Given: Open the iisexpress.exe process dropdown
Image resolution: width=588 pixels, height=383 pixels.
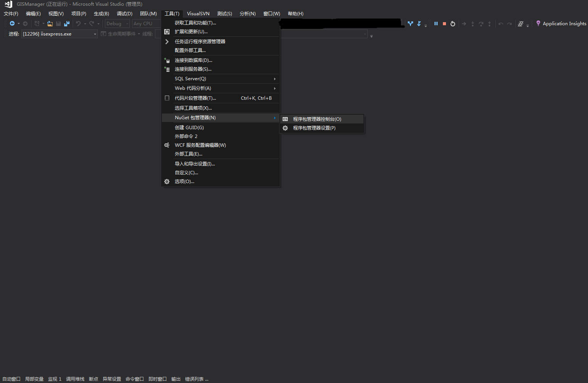Looking at the screenshot, I should point(60,34).
